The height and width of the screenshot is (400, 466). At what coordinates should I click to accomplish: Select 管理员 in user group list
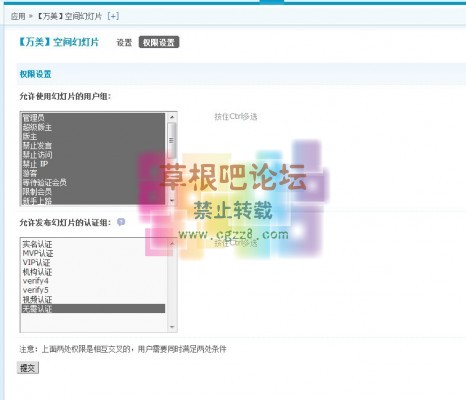coord(93,118)
